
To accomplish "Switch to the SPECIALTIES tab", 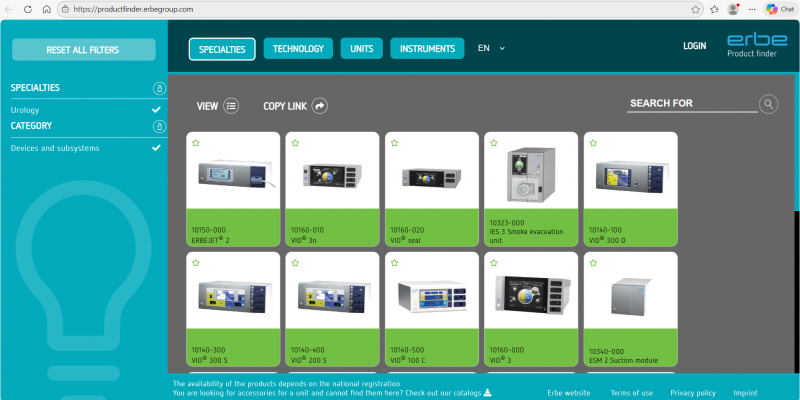I will (222, 49).
